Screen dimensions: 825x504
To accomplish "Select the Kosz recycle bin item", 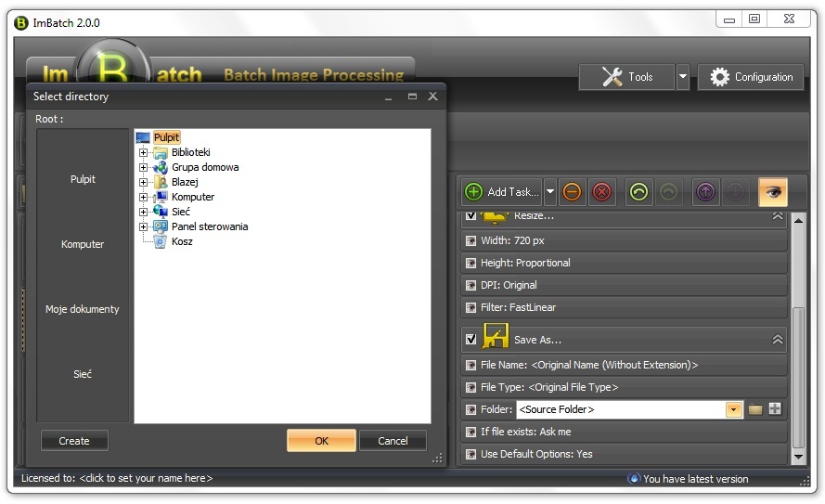I will 182,241.
